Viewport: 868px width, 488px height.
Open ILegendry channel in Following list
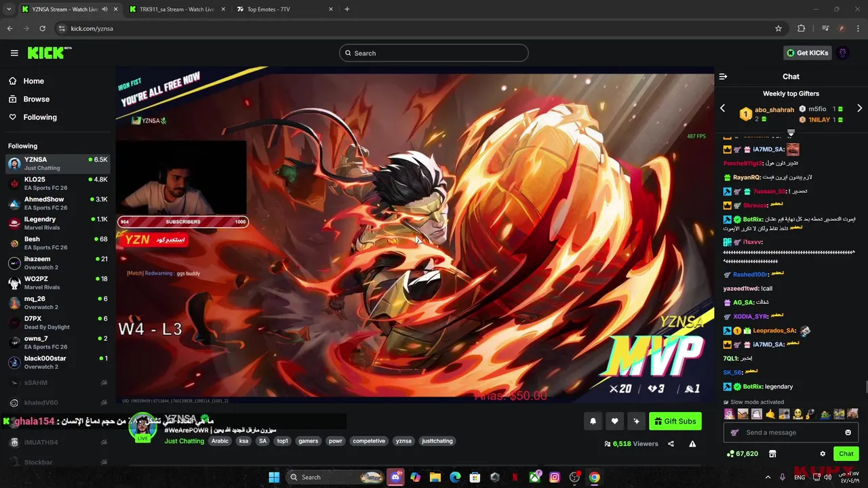pyautogui.click(x=58, y=223)
